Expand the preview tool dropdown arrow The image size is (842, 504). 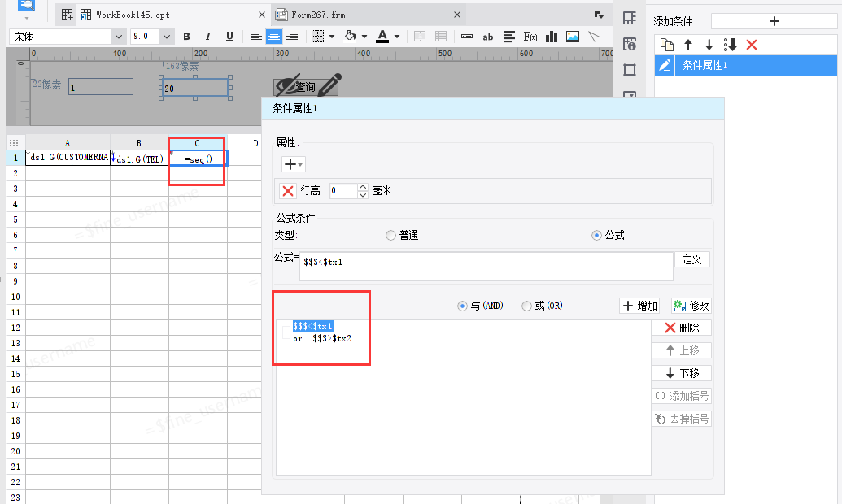coord(26,18)
